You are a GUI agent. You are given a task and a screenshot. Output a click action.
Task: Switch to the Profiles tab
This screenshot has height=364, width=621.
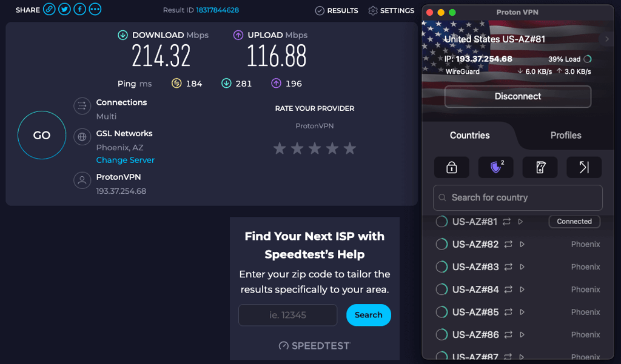[x=566, y=135]
